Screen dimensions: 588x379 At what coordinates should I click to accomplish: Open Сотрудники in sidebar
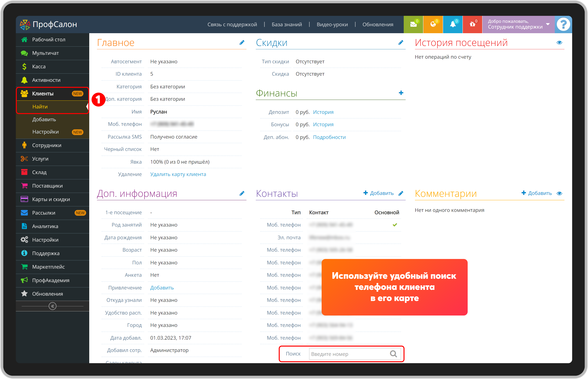point(53,146)
